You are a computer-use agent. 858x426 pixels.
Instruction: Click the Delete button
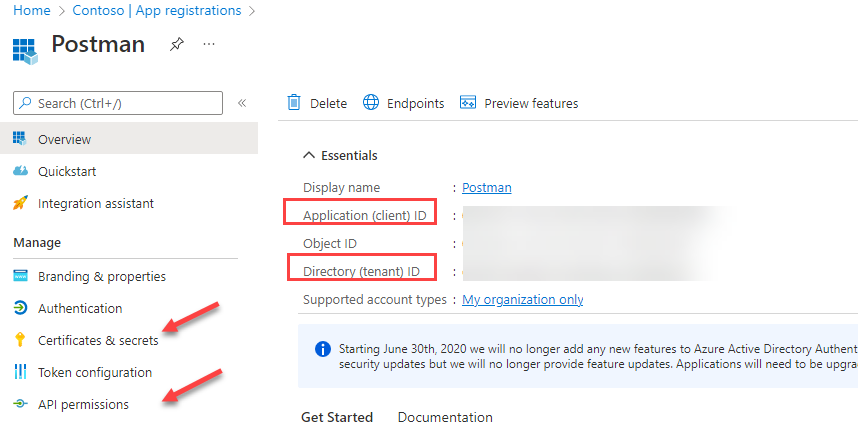(x=317, y=103)
